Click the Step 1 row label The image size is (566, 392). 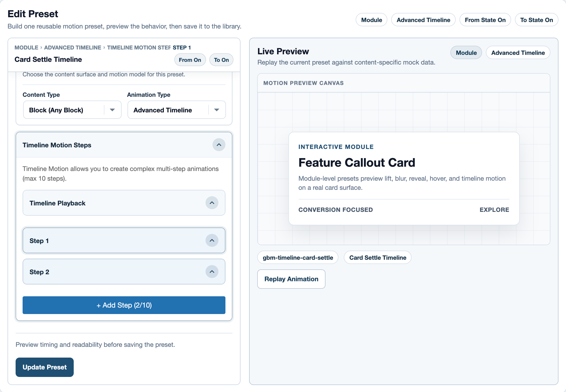[39, 241]
